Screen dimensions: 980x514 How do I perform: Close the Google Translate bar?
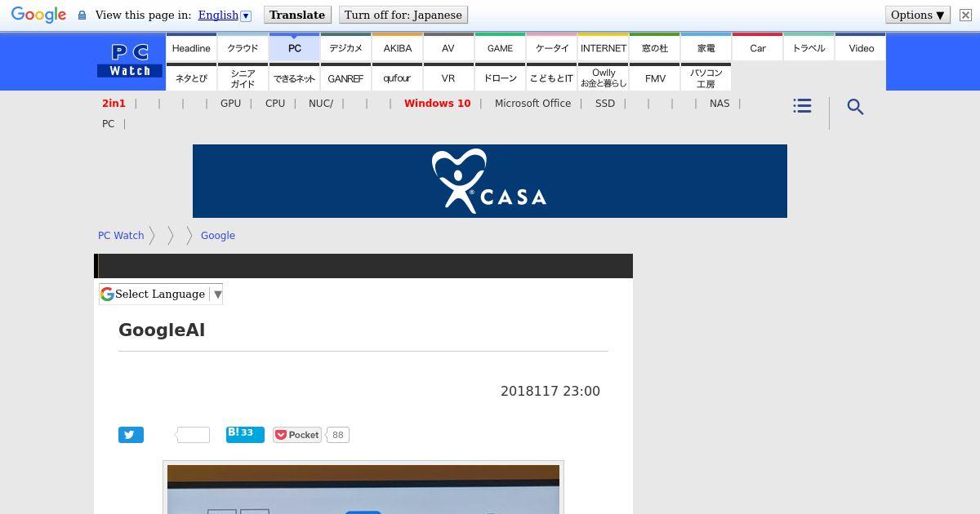coord(965,15)
